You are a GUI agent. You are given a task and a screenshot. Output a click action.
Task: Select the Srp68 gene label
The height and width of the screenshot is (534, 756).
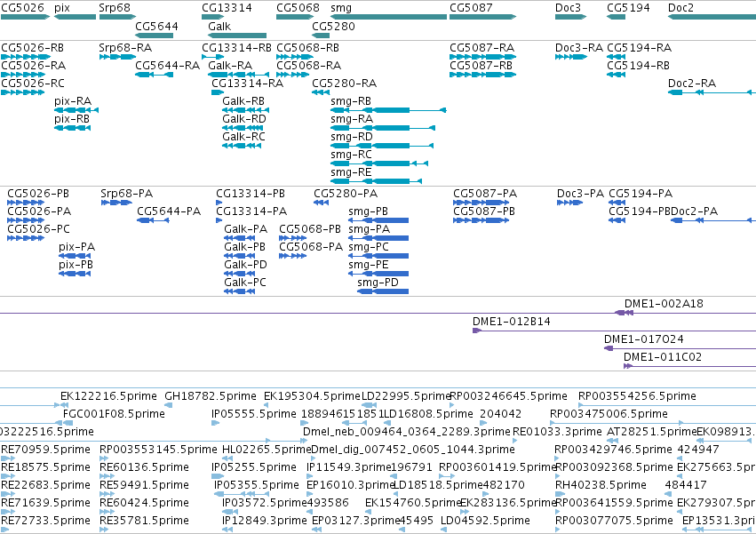pyautogui.click(x=115, y=8)
